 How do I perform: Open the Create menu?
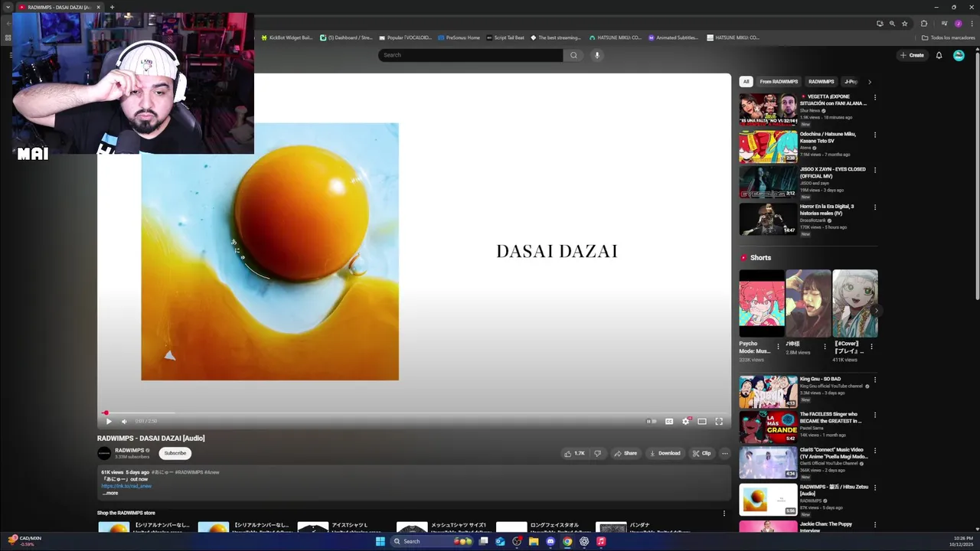point(912,55)
